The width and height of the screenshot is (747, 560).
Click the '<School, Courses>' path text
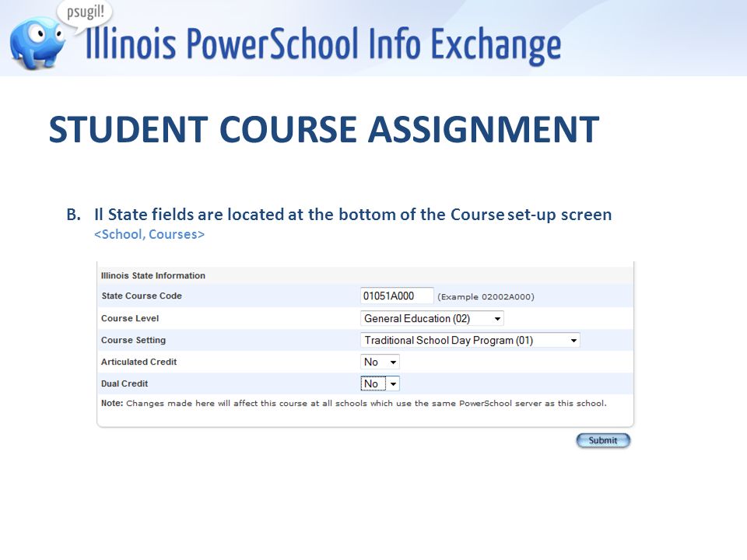[x=149, y=234]
